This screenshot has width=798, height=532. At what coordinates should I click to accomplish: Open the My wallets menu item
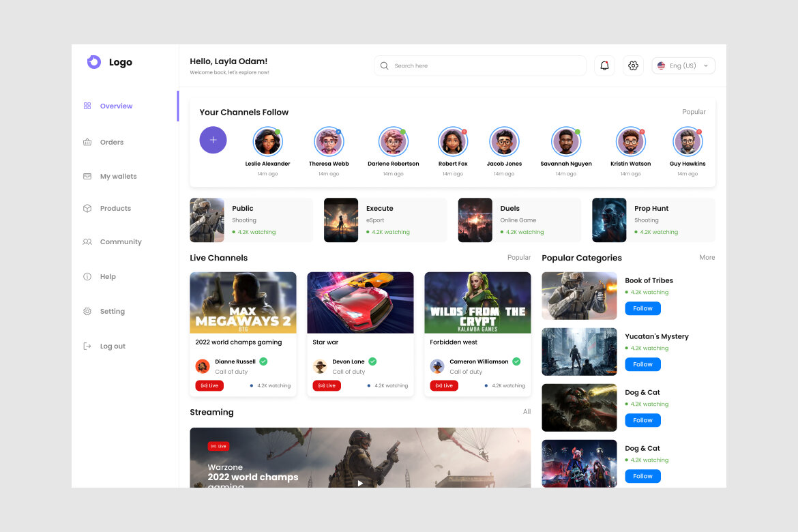pyautogui.click(x=118, y=176)
